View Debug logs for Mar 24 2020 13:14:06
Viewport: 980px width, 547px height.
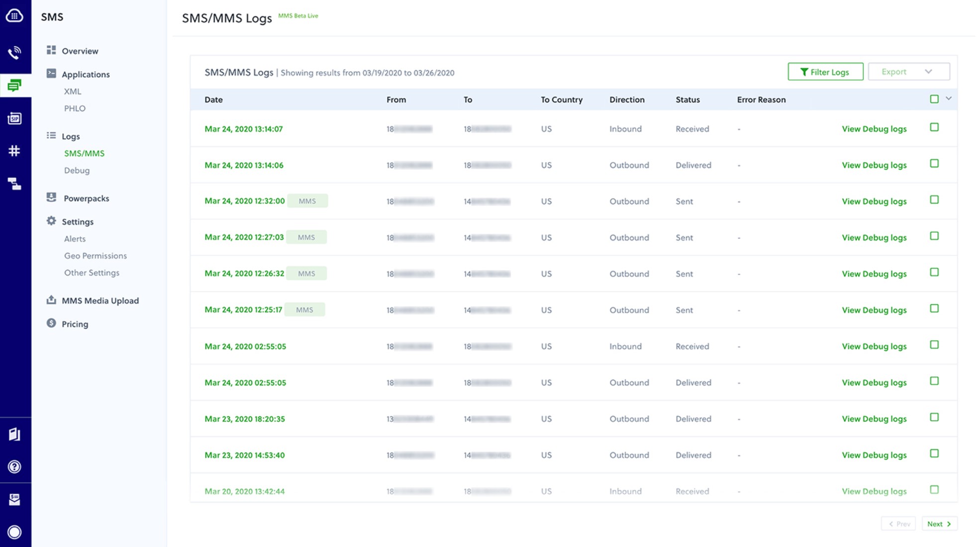(x=874, y=165)
